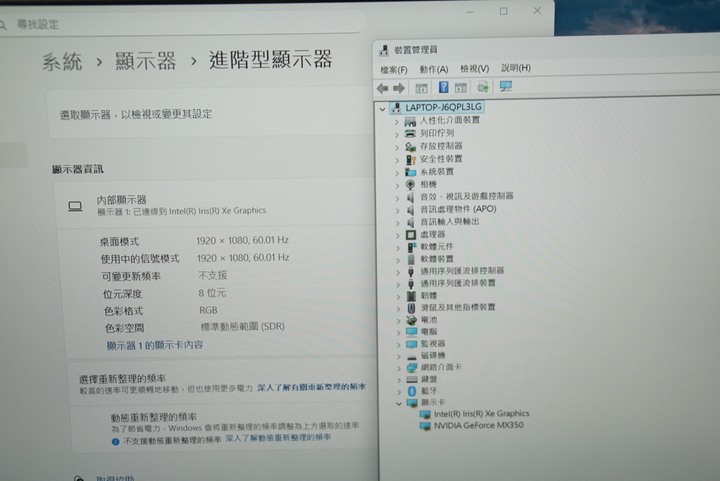Click the 標準動態範圍 (SDR) value
The height and width of the screenshot is (481, 720).
pyautogui.click(x=242, y=326)
